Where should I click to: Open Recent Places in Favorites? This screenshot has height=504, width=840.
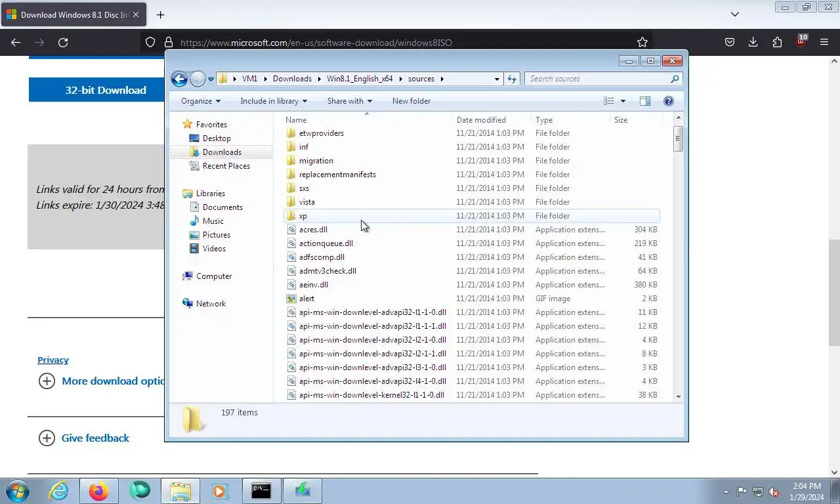click(226, 166)
